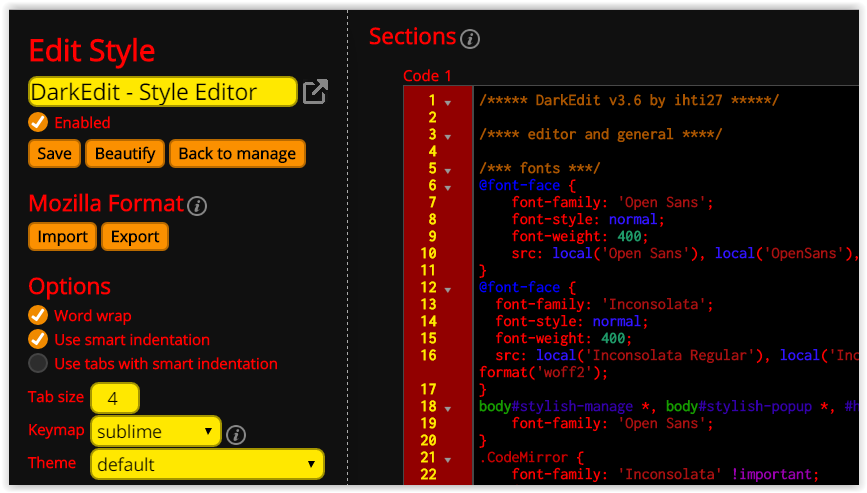Collapse fold arrow at line 5
Image resolution: width=867 pixels, height=493 pixels.
tap(448, 171)
